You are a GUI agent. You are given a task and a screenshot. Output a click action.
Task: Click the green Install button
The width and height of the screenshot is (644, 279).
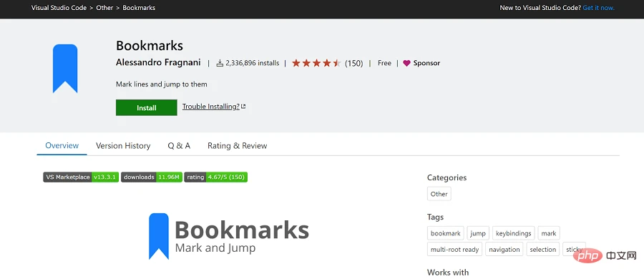pyautogui.click(x=147, y=107)
